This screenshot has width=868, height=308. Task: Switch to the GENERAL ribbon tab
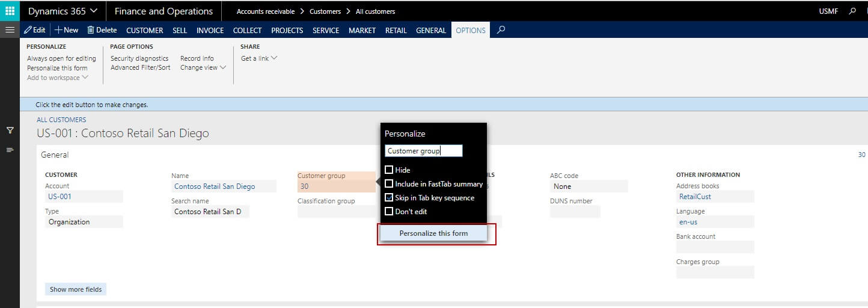tap(431, 30)
